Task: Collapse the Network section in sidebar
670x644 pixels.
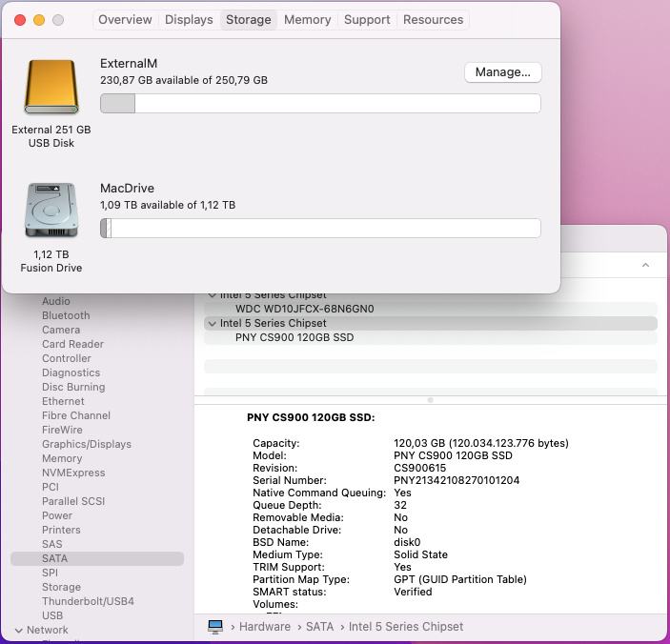Action: click(18, 630)
